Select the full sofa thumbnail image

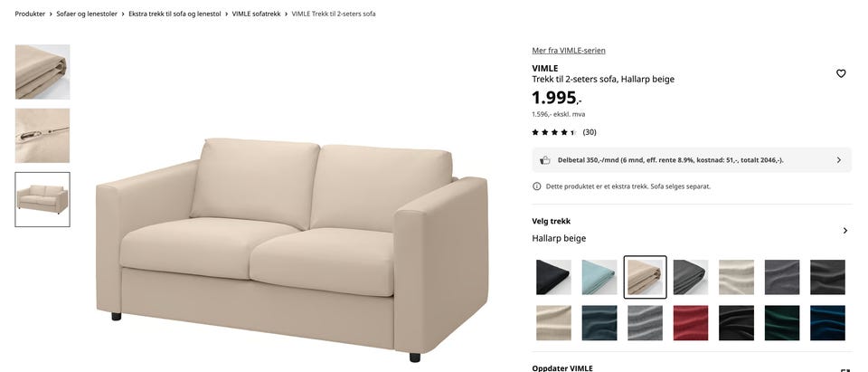click(42, 200)
